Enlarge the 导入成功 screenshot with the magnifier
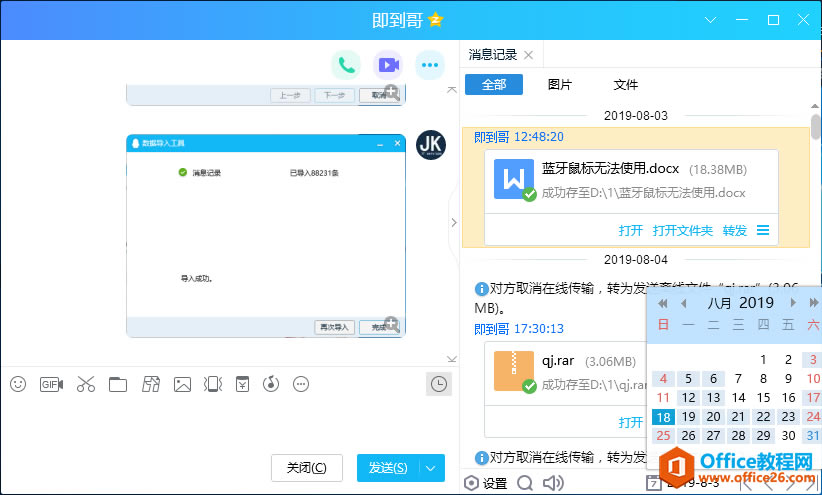 [x=392, y=324]
